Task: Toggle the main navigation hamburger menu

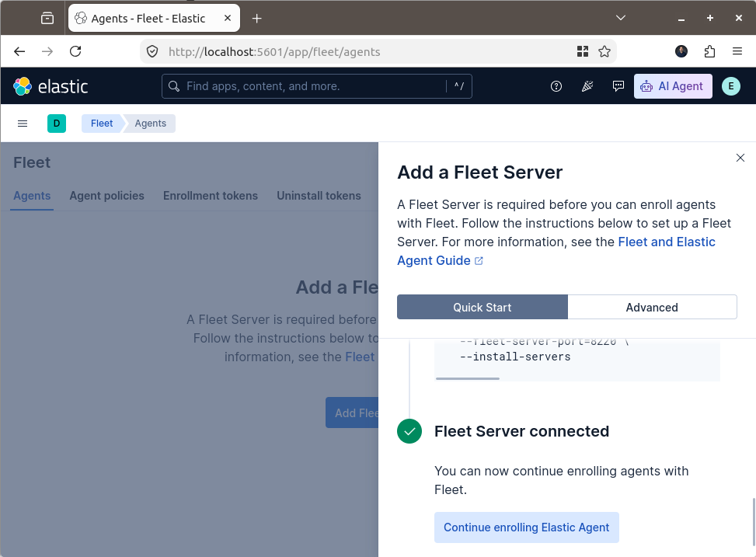Action: (23, 124)
